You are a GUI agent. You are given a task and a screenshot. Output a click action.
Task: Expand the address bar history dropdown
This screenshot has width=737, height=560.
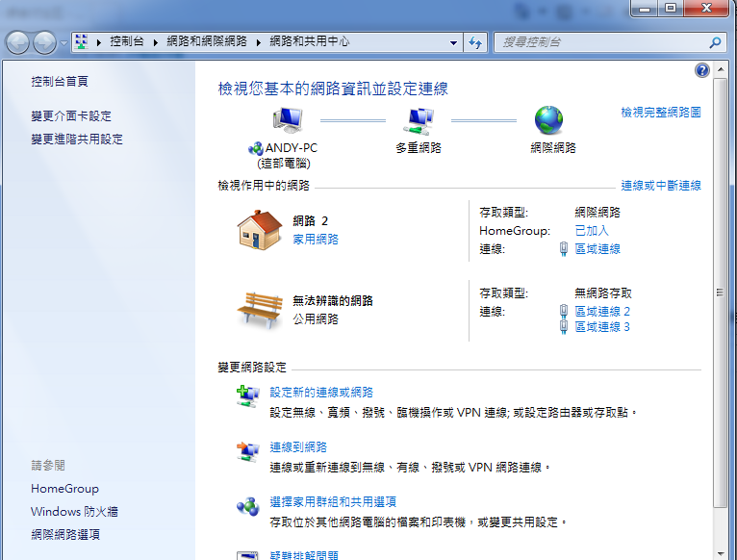click(454, 43)
